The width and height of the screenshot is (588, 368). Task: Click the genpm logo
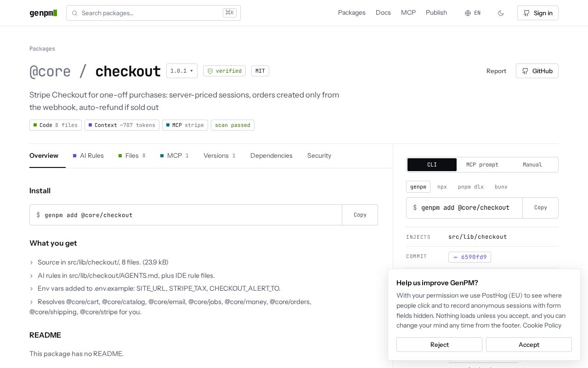pyautogui.click(x=43, y=13)
